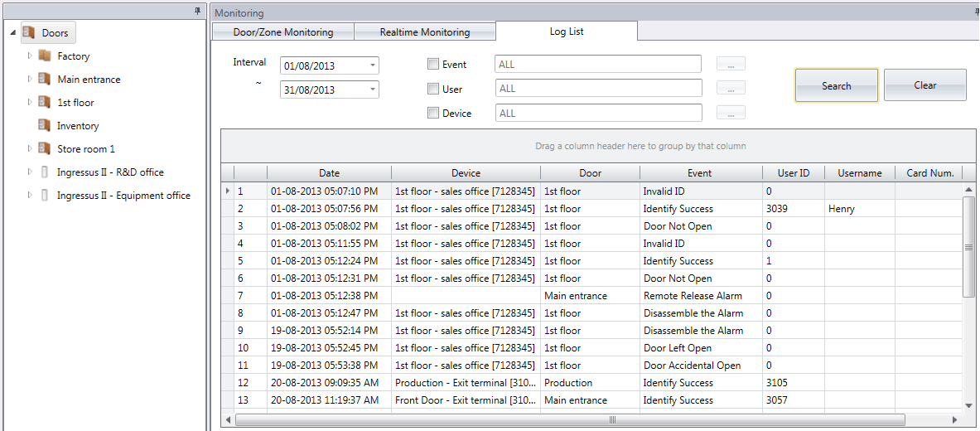The width and height of the screenshot is (980, 431).
Task: Open the start date 01/08/2013 dropdown
Action: point(372,65)
